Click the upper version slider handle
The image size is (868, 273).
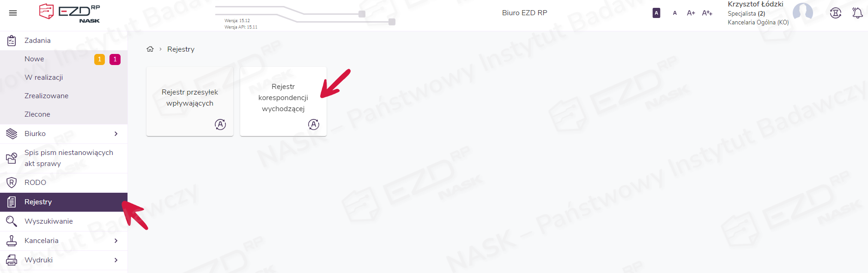pos(362,14)
